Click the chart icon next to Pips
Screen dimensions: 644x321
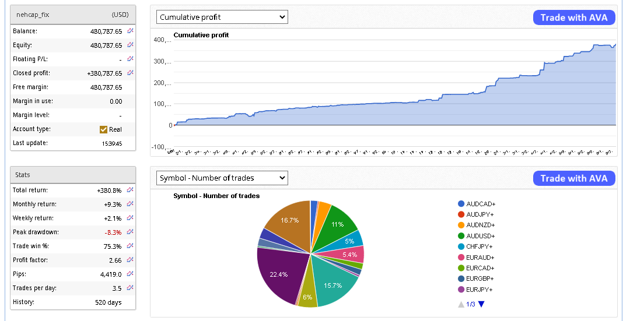[x=130, y=274]
